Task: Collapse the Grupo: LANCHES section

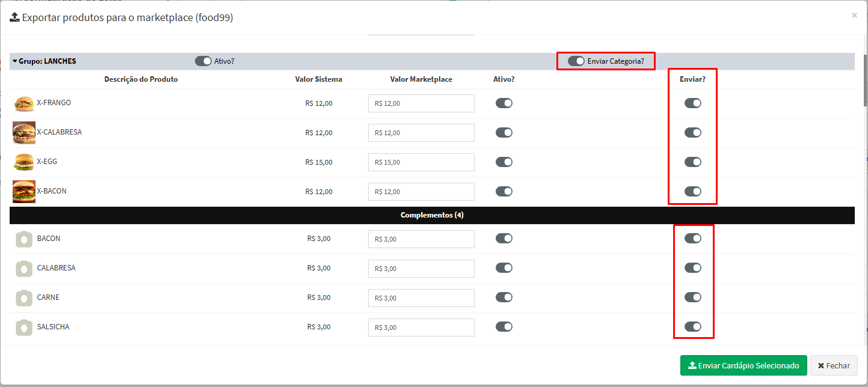Action: (15, 61)
